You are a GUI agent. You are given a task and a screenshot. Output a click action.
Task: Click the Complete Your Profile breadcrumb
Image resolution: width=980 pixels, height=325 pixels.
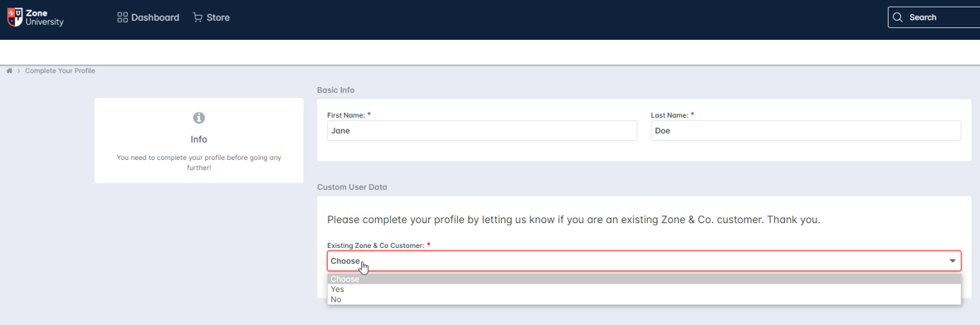coord(60,70)
